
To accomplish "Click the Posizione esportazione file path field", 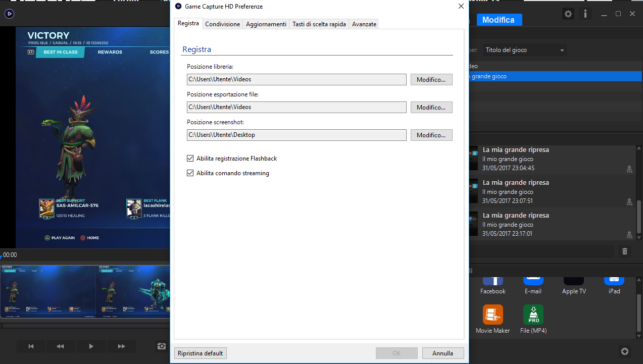I will point(296,107).
